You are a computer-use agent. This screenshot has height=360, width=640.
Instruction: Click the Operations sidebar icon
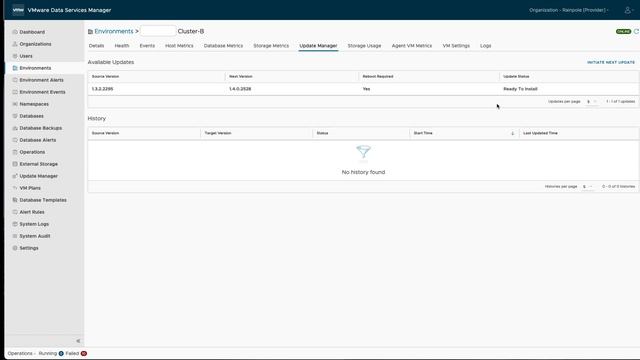[15, 152]
